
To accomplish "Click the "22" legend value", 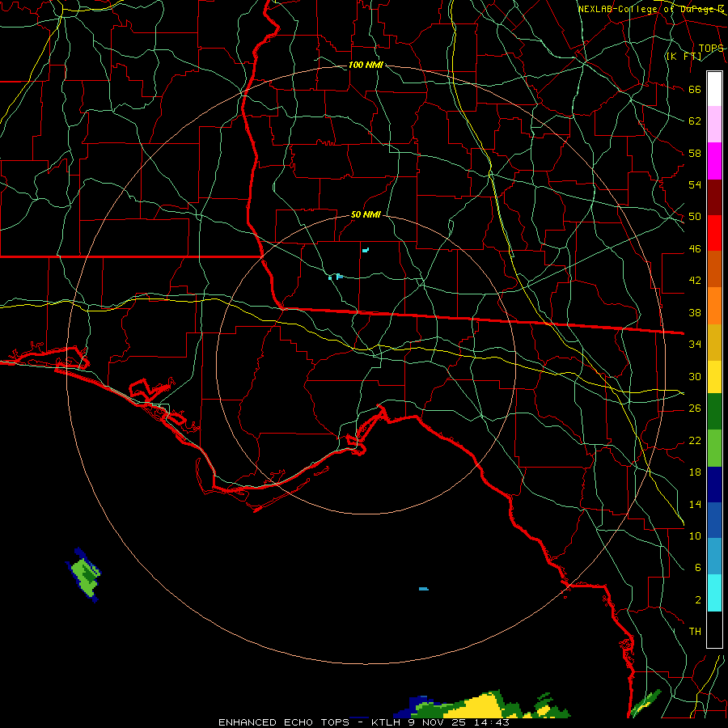I will click(x=695, y=440).
